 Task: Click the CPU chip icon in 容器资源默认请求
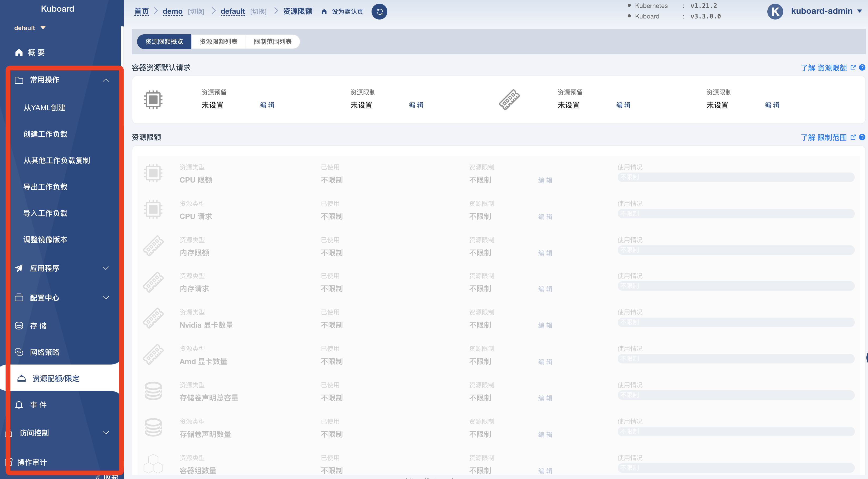[x=153, y=99]
